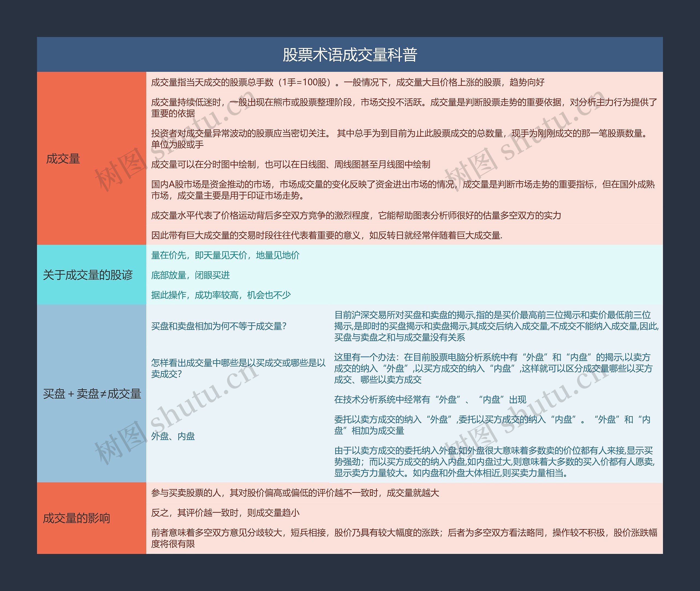The width and height of the screenshot is (700, 591).
Task: Click answer starting 目前沪深交易所对买盘
Action: 497,326
